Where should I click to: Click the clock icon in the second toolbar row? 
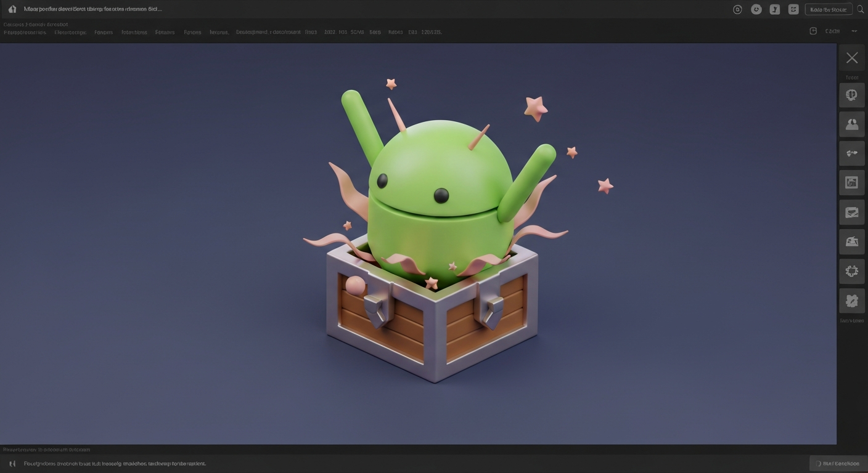813,31
